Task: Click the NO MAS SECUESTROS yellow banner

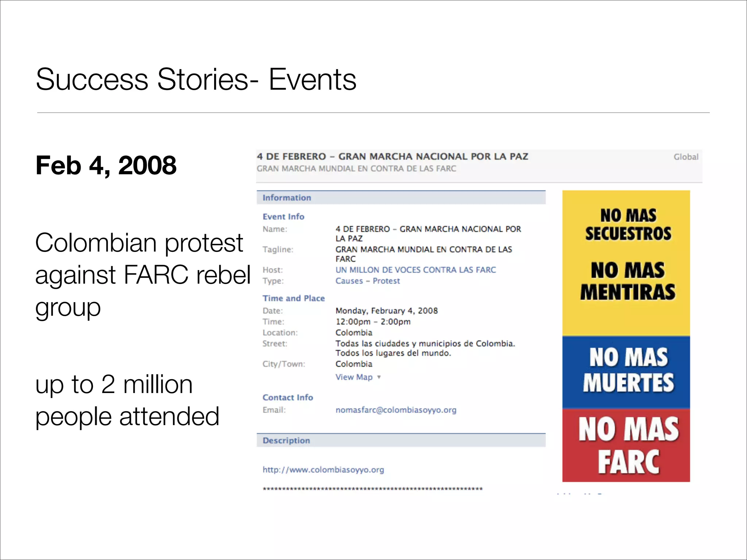Action: tap(628, 225)
